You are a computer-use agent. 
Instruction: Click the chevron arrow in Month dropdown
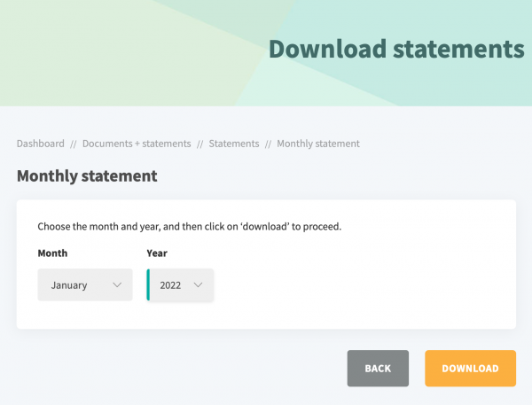(x=117, y=285)
